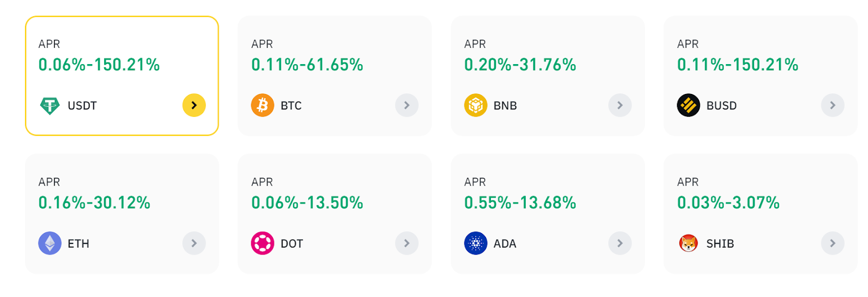Click the Shiba Inu SHIB icon
Viewport: 868px width, 297px height.
(688, 243)
